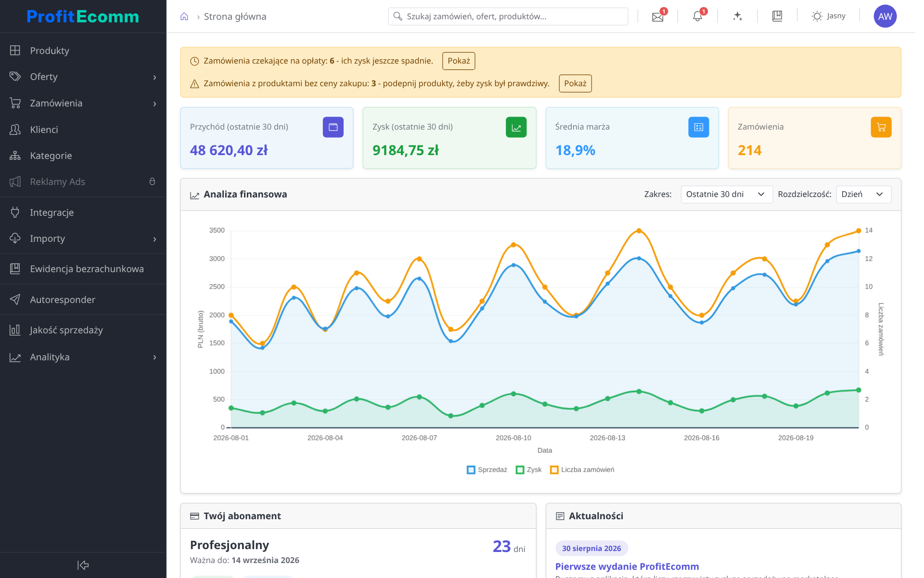Open the messages envelope icon

coord(657,17)
